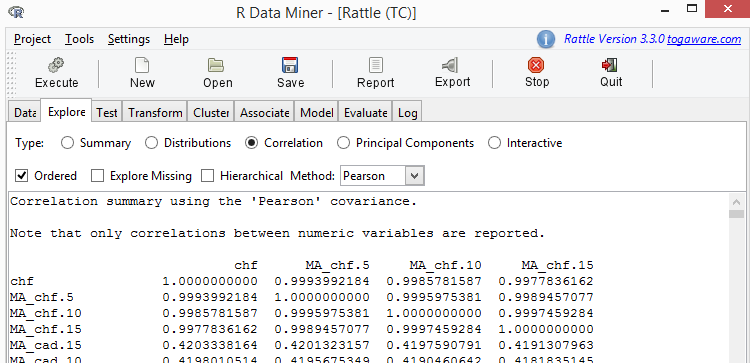The image size is (750, 363).
Task: Save the project with the floppy icon
Action: (x=290, y=65)
